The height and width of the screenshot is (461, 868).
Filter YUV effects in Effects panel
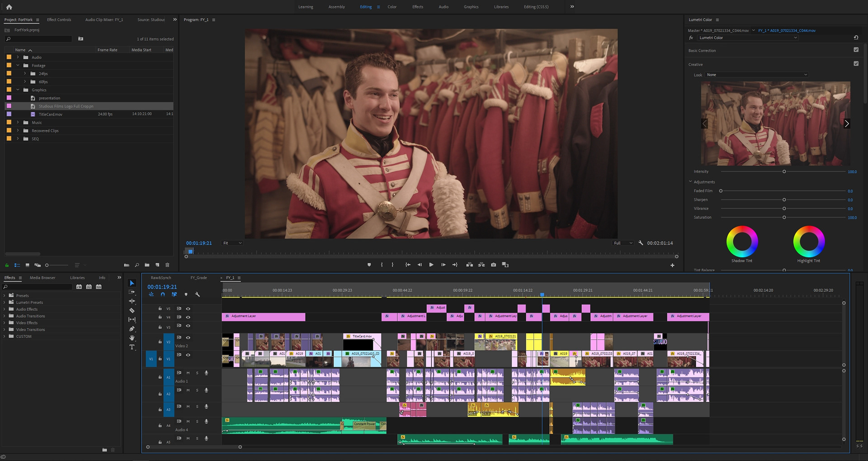[99, 287]
